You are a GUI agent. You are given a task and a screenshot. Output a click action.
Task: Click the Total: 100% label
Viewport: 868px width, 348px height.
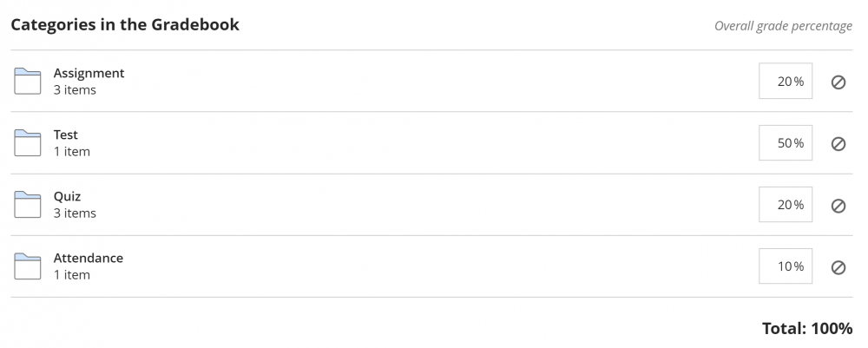(806, 328)
